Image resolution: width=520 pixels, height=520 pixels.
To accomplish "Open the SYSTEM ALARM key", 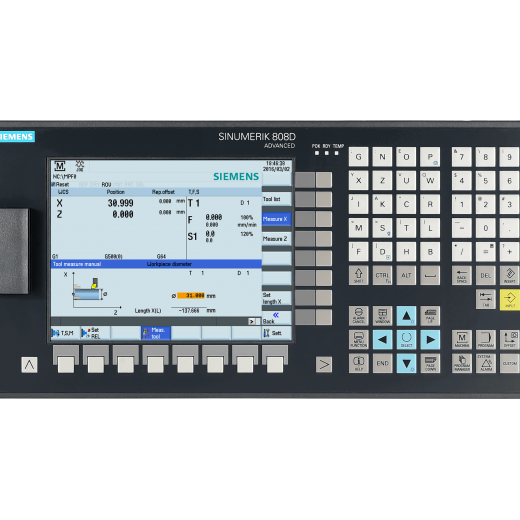I will [x=486, y=363].
